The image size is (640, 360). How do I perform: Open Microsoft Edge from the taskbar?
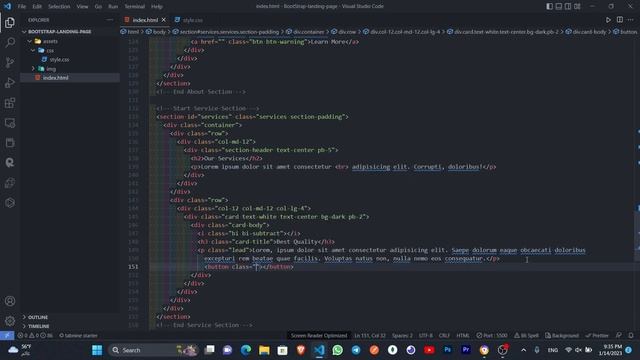tap(246, 350)
